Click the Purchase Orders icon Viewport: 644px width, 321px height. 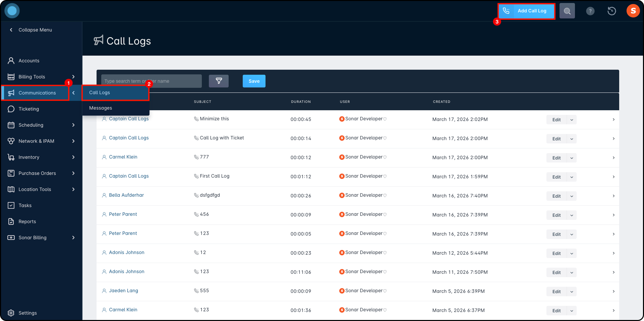(x=11, y=173)
